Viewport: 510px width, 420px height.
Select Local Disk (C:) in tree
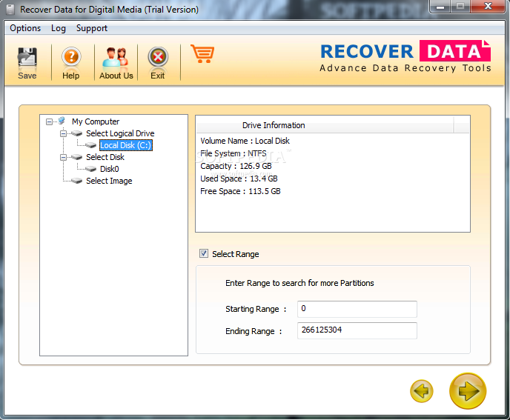(126, 145)
